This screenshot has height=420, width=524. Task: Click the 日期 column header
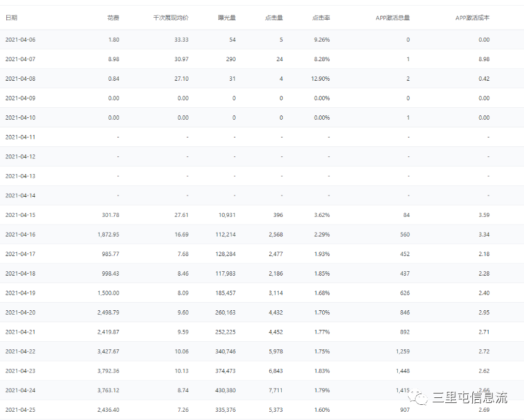11,18
